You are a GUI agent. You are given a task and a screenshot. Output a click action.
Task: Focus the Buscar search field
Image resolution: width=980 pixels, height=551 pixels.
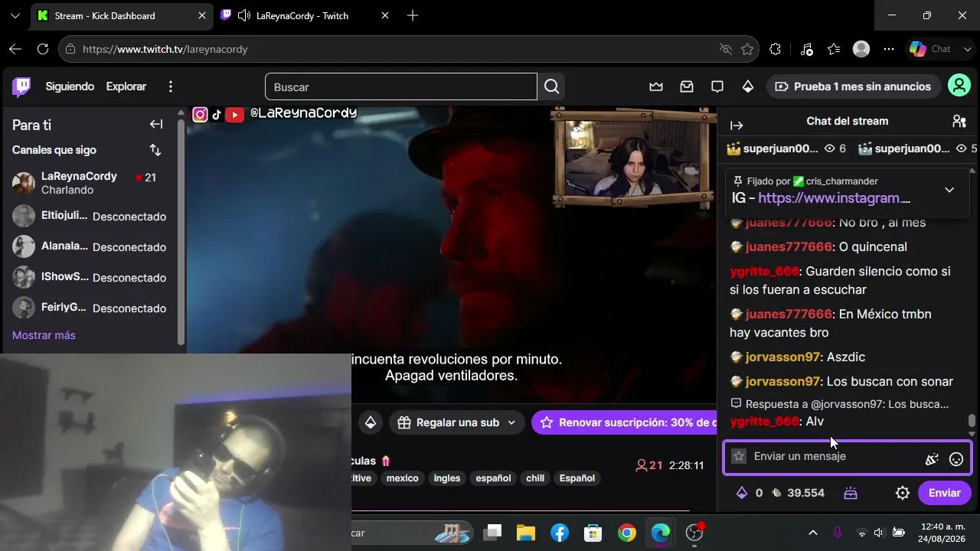[x=401, y=86]
